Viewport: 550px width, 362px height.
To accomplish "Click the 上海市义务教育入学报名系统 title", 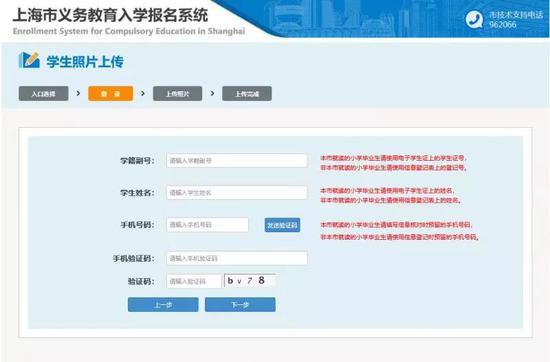I will 110,15.
